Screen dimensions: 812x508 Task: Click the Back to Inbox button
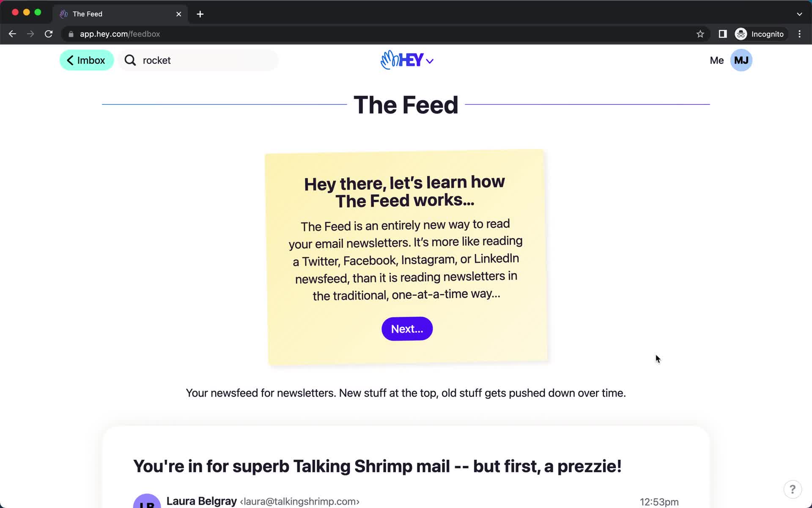click(87, 60)
